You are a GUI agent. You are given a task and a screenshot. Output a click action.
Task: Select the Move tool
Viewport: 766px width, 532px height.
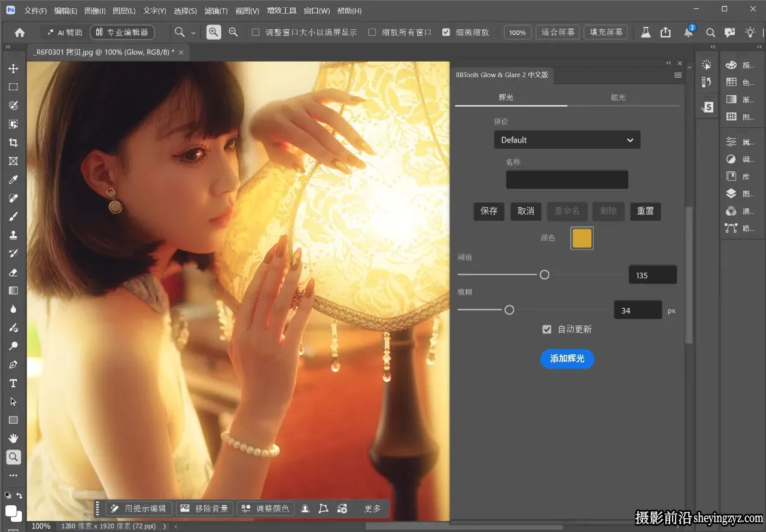pyautogui.click(x=13, y=69)
